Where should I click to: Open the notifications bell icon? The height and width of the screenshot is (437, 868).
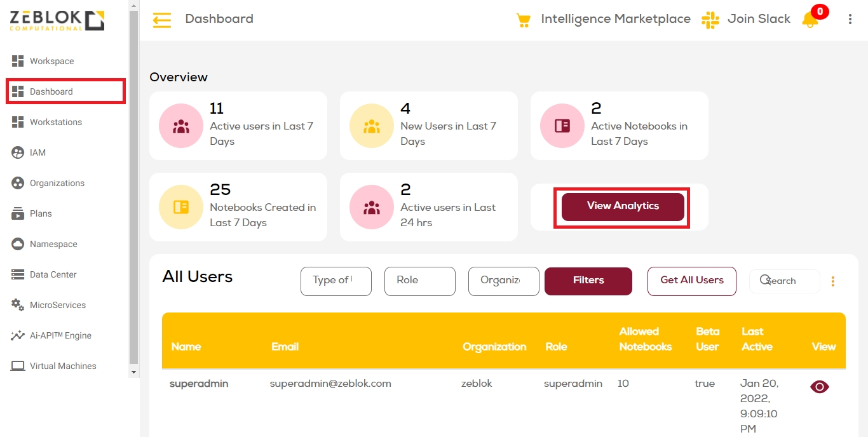coord(810,19)
